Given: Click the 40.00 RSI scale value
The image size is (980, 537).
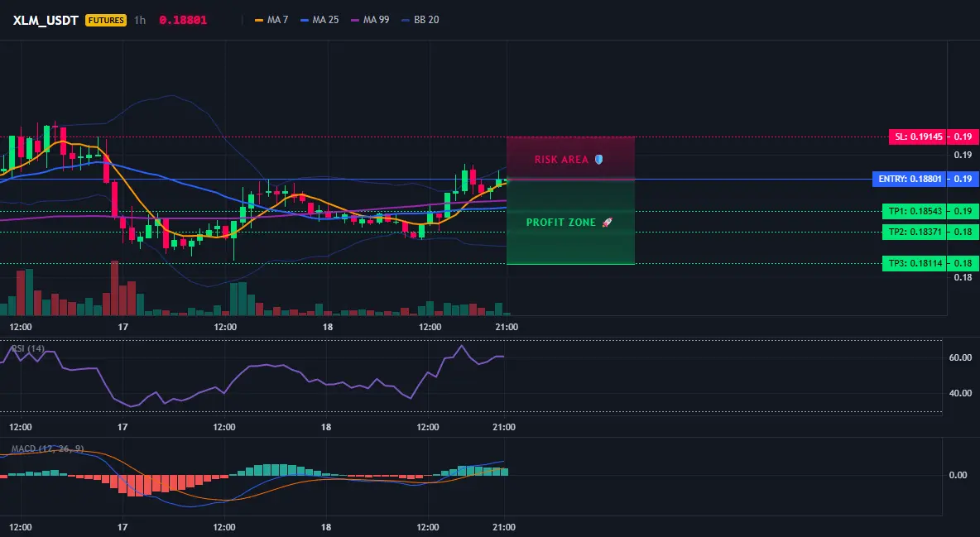Looking at the screenshot, I should click(961, 393).
